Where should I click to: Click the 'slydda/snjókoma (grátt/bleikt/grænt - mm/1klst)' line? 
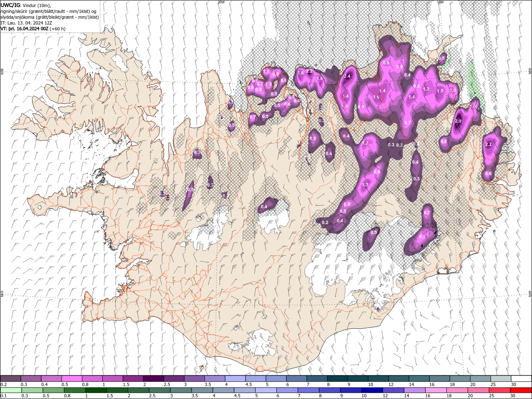coord(49,17)
